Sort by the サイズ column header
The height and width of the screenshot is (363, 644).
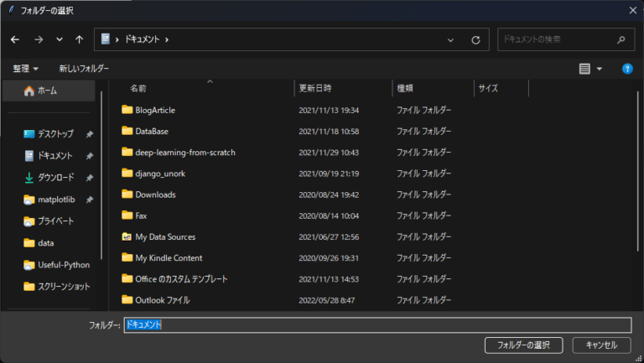click(x=488, y=88)
